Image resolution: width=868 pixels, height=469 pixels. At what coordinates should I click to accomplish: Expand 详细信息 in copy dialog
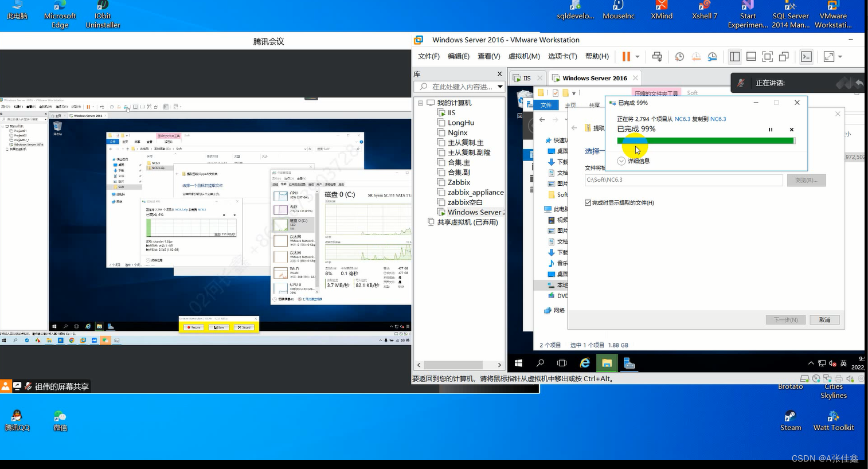coord(634,161)
